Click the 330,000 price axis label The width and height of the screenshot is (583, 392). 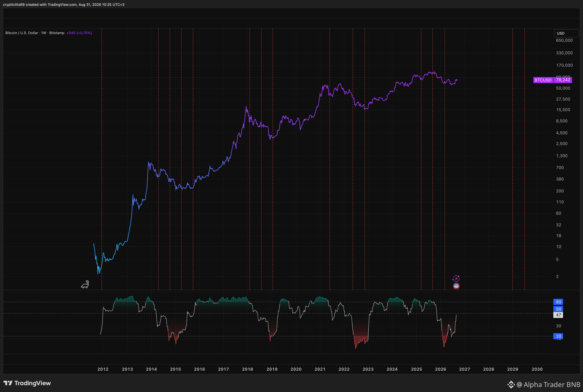click(564, 53)
